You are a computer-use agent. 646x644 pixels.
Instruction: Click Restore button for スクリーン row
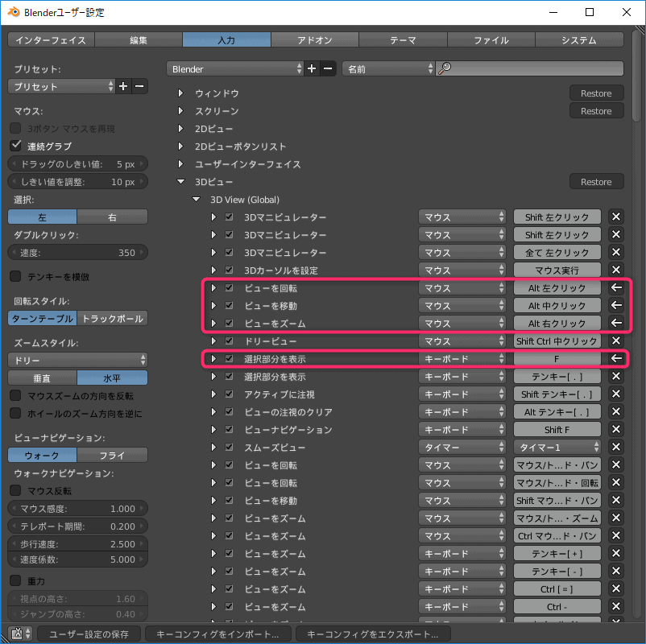click(596, 111)
